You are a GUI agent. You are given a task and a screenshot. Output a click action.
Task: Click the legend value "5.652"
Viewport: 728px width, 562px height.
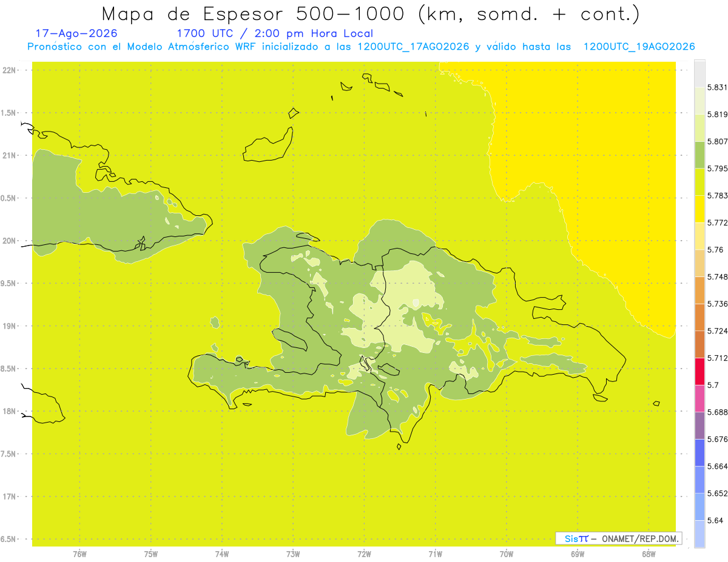717,493
